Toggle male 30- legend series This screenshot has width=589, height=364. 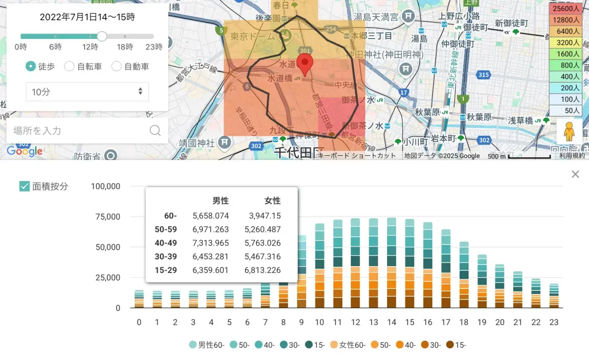(x=290, y=345)
